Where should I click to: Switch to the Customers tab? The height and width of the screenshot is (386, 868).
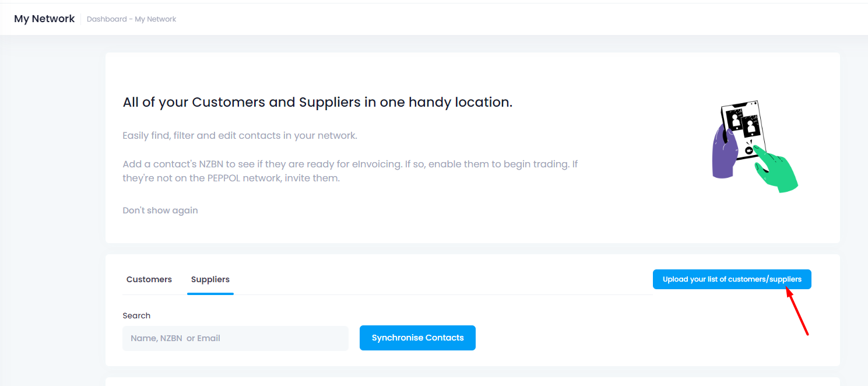pos(149,279)
